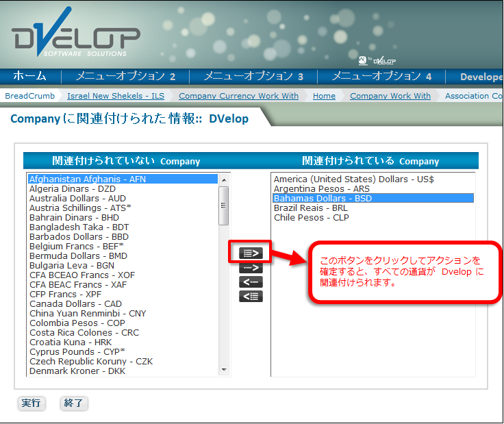Open メニューオプション 4
The image size is (504, 424).
coord(381,77)
